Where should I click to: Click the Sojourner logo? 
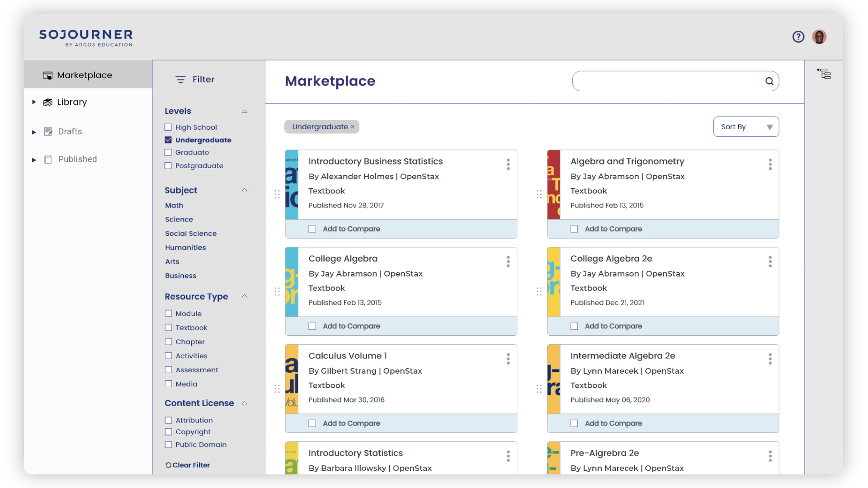pyautogui.click(x=86, y=38)
